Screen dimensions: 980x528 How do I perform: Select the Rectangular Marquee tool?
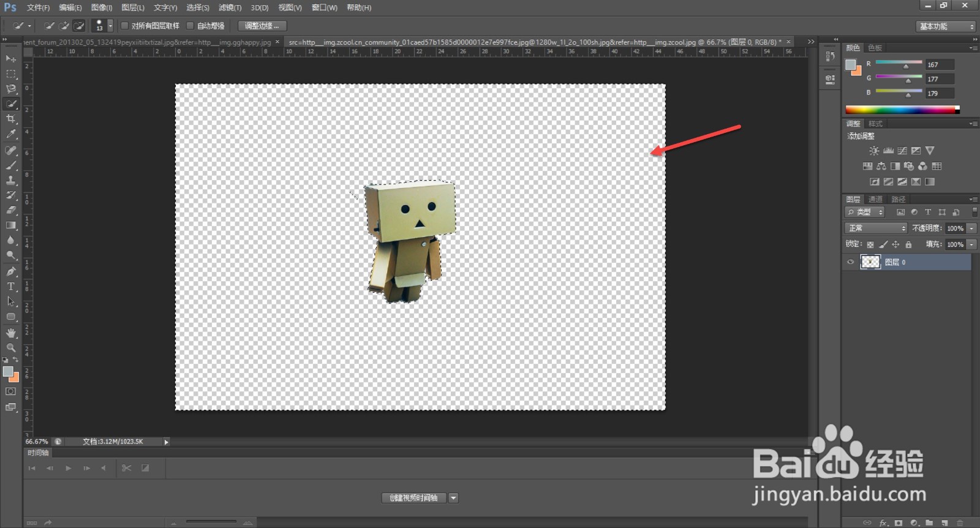click(x=11, y=74)
